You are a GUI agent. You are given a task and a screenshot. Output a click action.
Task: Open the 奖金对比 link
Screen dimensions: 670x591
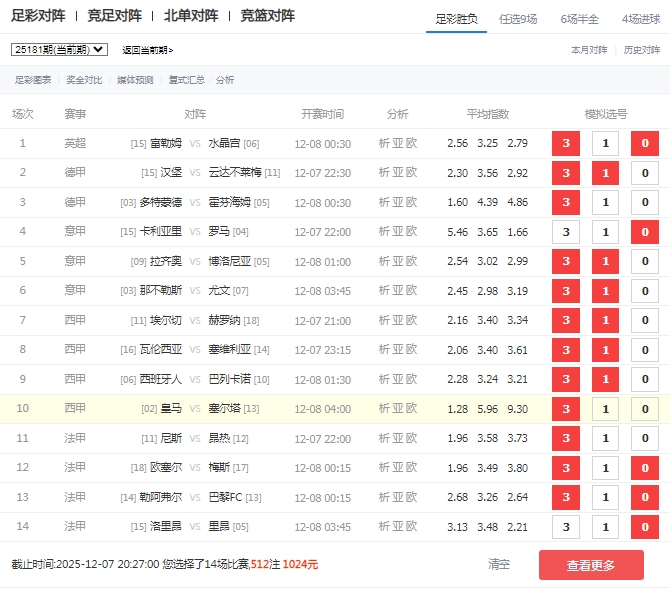click(84, 80)
